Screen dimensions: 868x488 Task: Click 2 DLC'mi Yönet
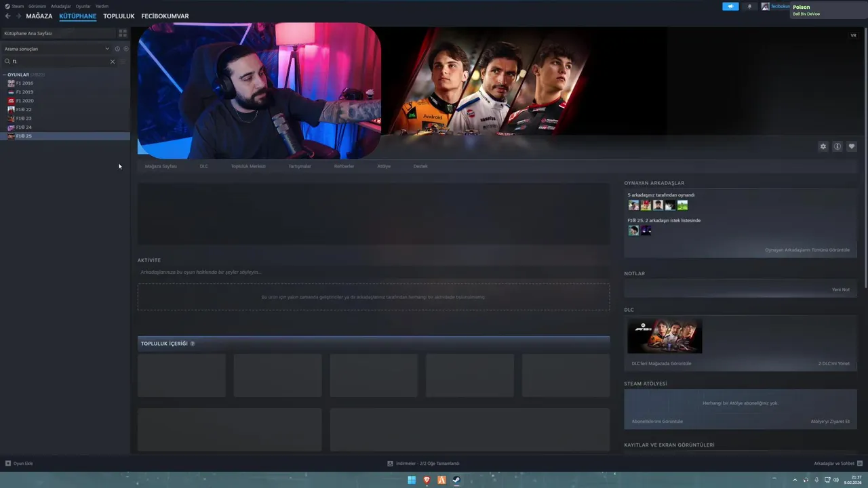point(834,363)
